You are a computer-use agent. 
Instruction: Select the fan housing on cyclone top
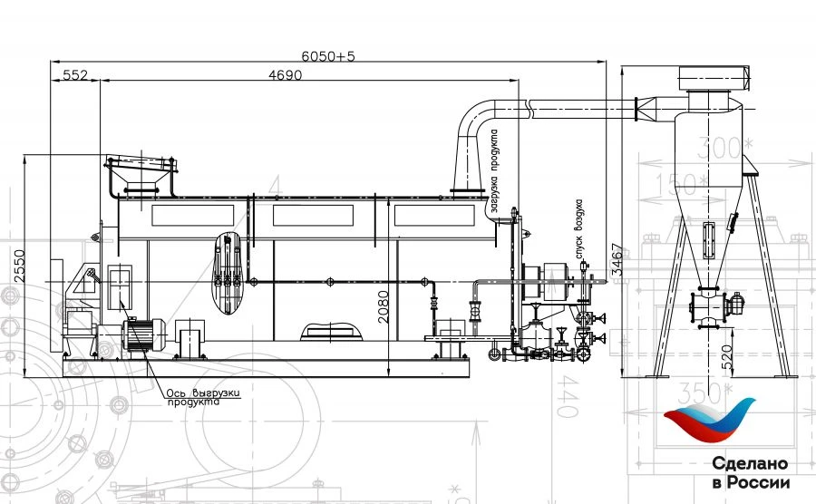click(714, 80)
